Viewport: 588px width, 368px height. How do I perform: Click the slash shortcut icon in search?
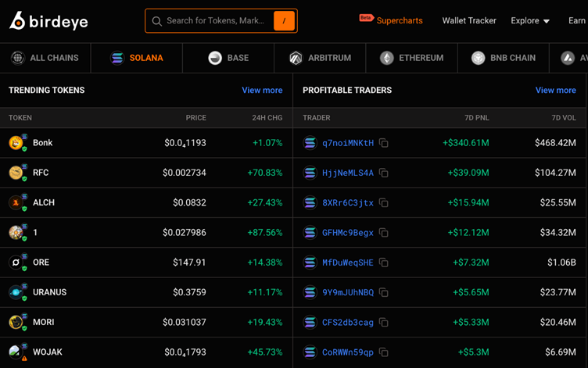(284, 21)
